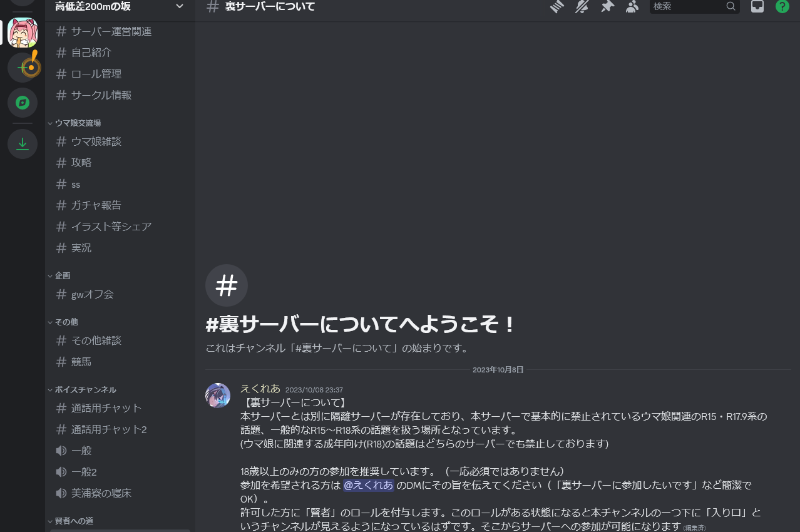The image size is (800, 532).
Task: Join the 美浦寮の寝床 voice channel
Action: (x=101, y=493)
